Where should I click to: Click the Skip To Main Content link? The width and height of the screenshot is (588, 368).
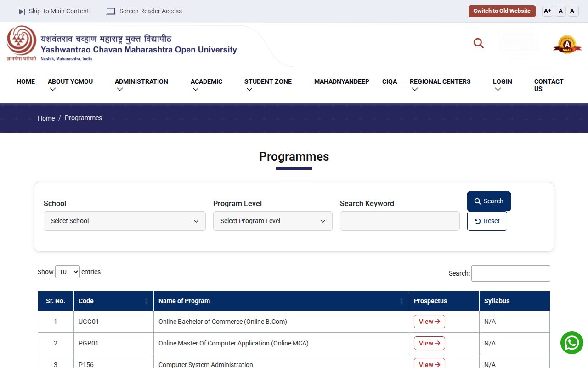pyautogui.click(x=59, y=11)
